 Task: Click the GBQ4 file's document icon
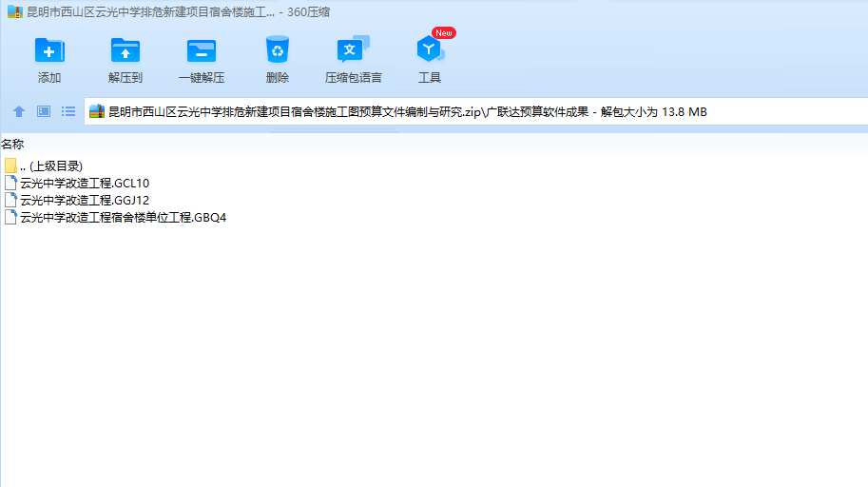pos(10,217)
